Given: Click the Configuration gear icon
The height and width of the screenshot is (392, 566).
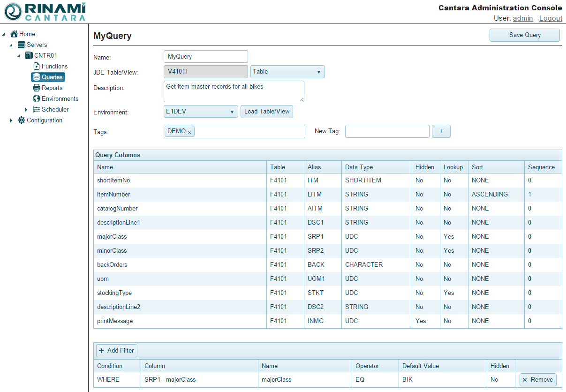Looking at the screenshot, I should pos(22,120).
